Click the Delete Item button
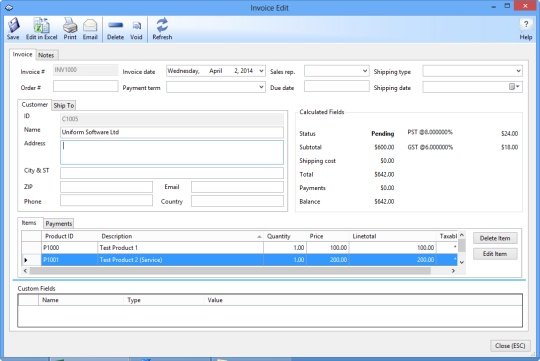Image resolution: width=540 pixels, height=361 pixels. point(495,238)
